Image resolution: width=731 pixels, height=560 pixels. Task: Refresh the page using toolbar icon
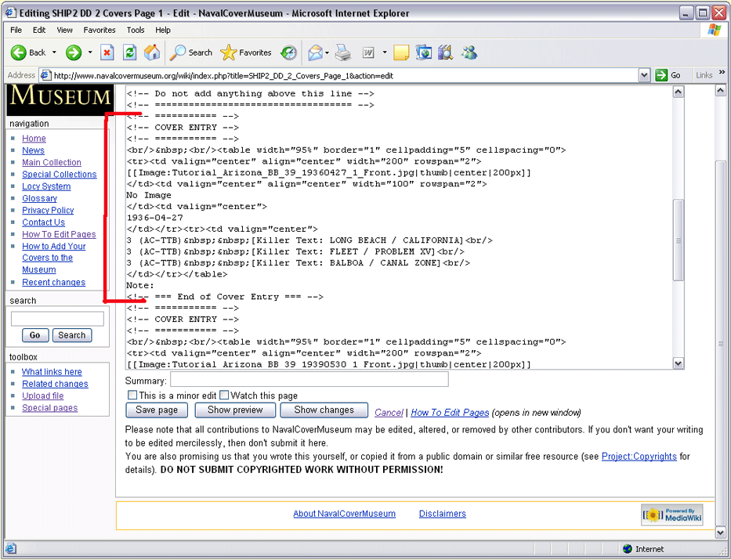(129, 52)
